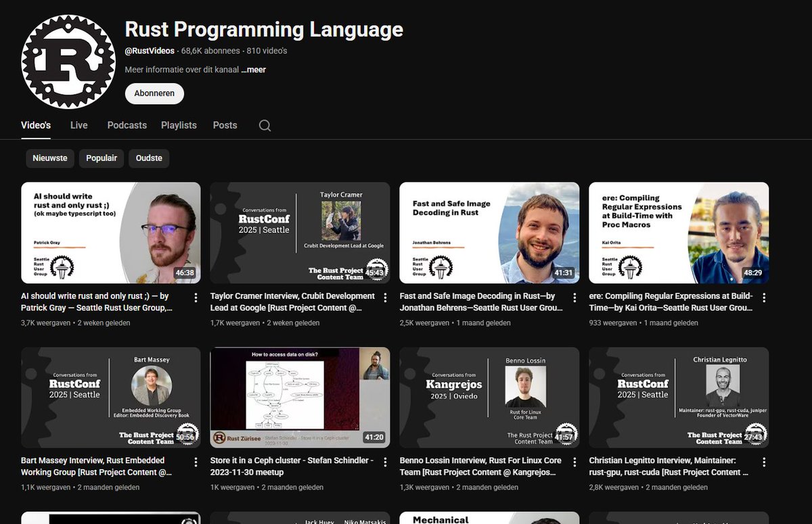
Task: Sort videos by Nieuwste
Action: [50, 158]
